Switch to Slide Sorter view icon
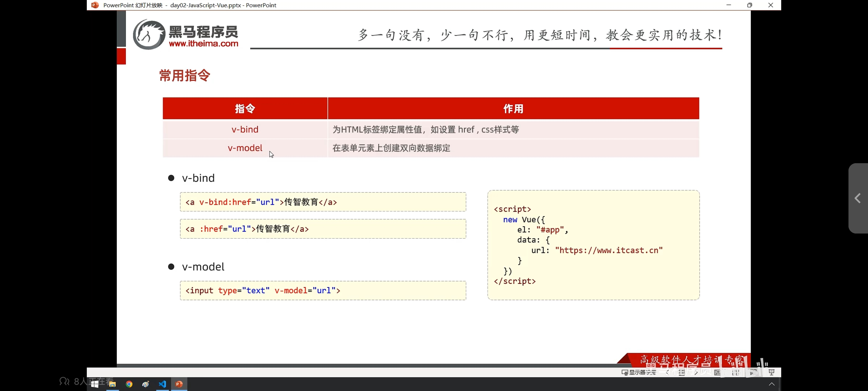Image resolution: width=868 pixels, height=391 pixels. click(x=736, y=372)
